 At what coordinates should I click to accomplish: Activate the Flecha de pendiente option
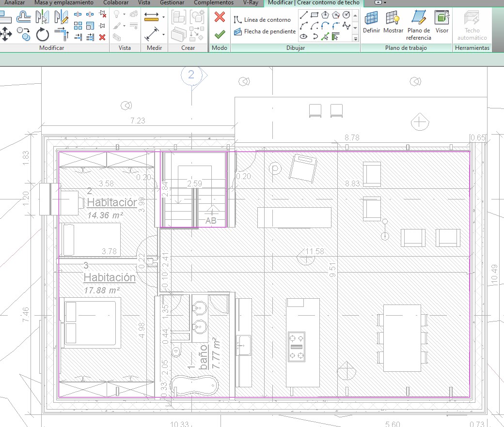(264, 31)
